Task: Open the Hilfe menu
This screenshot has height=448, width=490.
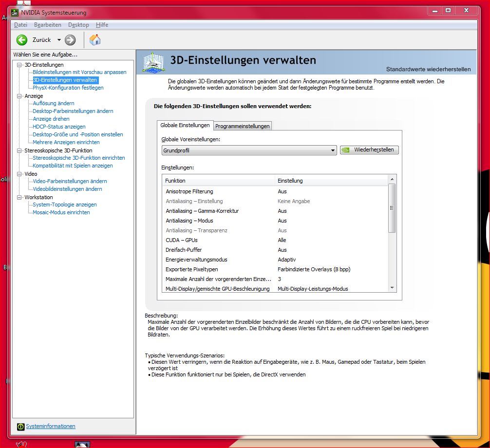Action: 102,25
